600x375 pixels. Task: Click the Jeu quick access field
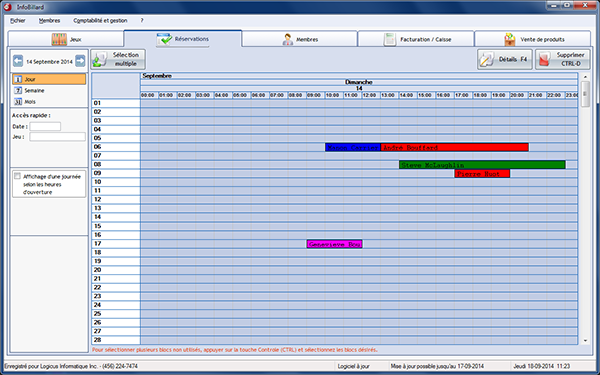pos(57,137)
